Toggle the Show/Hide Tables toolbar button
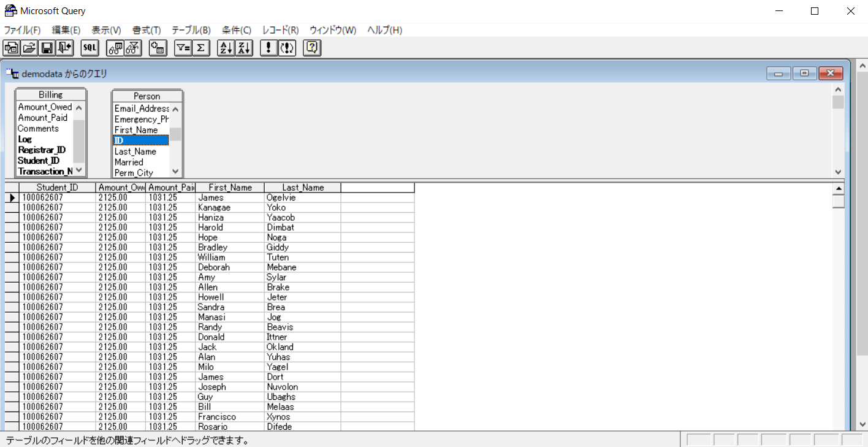 click(115, 48)
